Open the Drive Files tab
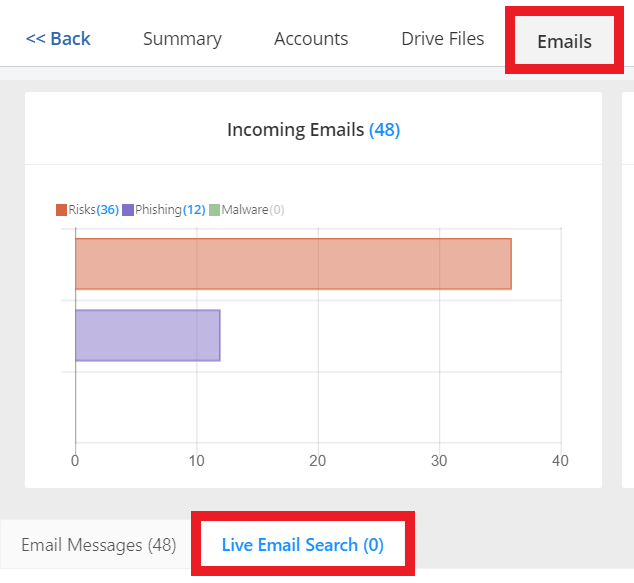The image size is (634, 583). pos(442,39)
